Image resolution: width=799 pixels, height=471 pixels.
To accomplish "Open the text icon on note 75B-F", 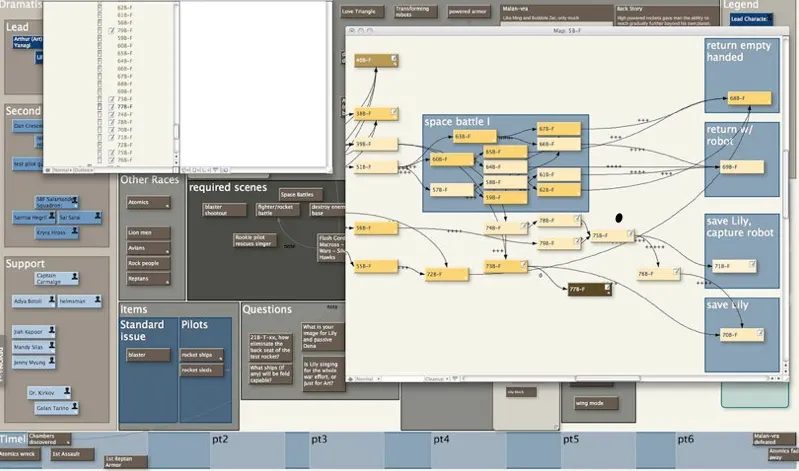I will [x=630, y=233].
